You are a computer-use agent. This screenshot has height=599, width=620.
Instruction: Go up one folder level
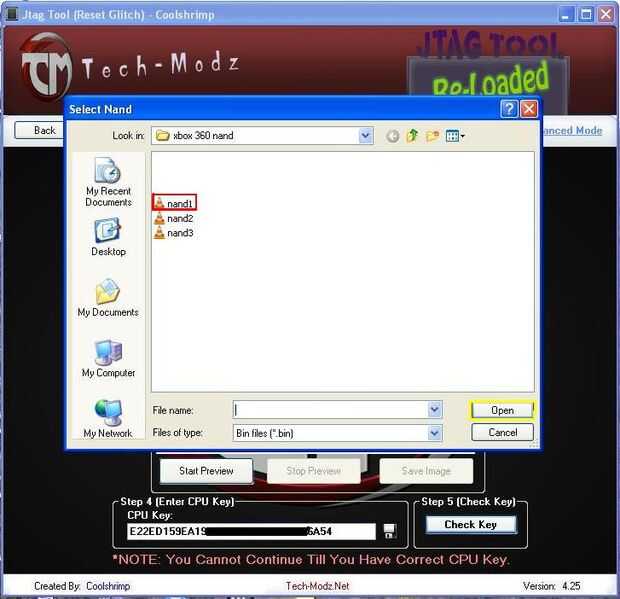(412, 136)
